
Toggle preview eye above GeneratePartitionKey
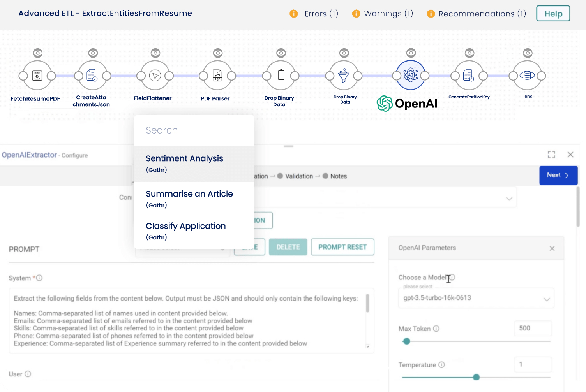(470, 53)
